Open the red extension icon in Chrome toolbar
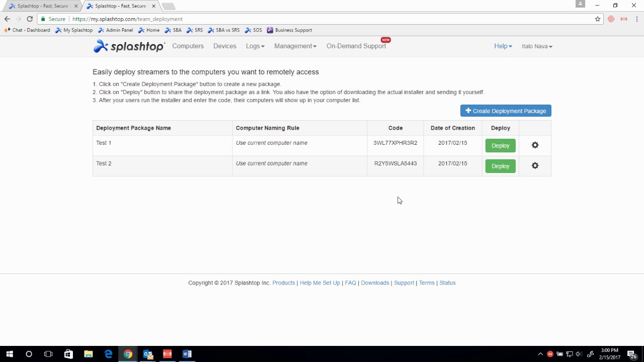Image resolution: width=644 pixels, height=362 pixels. coord(611,19)
